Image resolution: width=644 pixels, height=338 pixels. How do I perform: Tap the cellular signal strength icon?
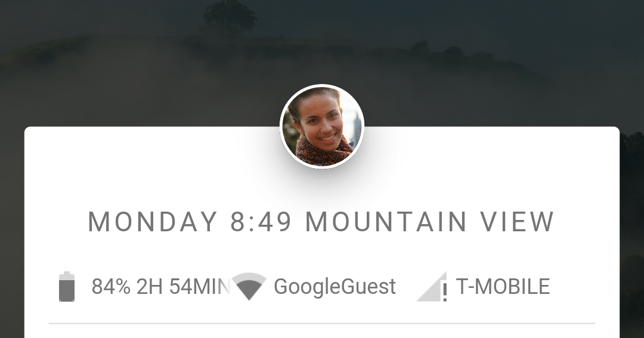(x=432, y=286)
